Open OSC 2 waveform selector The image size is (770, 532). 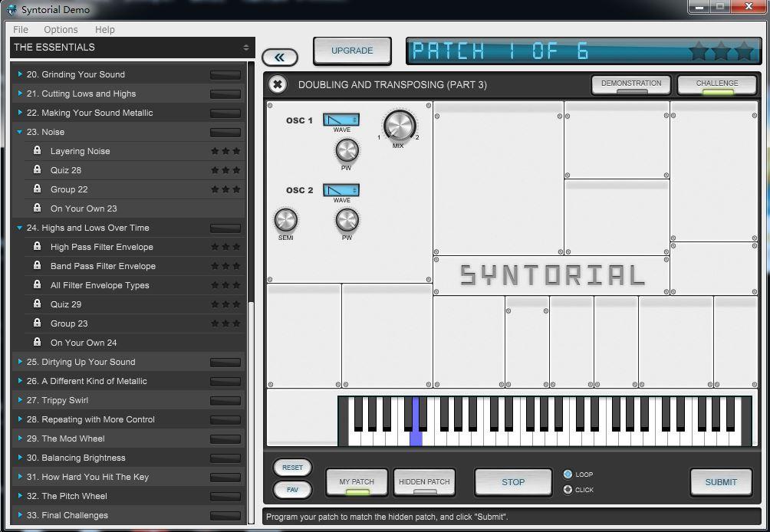(x=341, y=190)
